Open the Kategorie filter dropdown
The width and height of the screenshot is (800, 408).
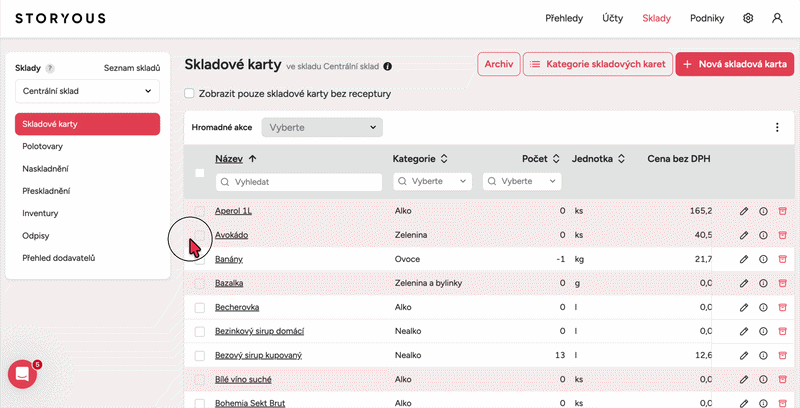(432, 182)
